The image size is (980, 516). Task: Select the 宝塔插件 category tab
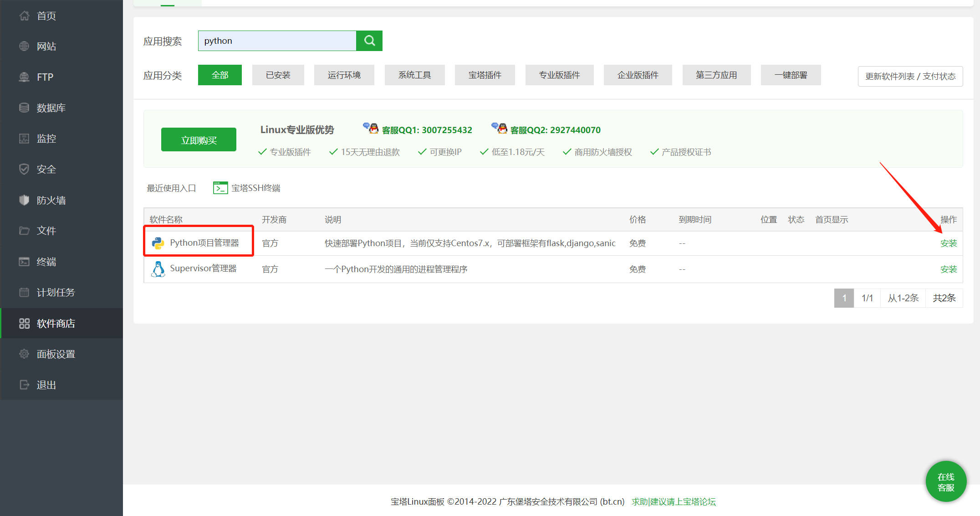click(485, 75)
